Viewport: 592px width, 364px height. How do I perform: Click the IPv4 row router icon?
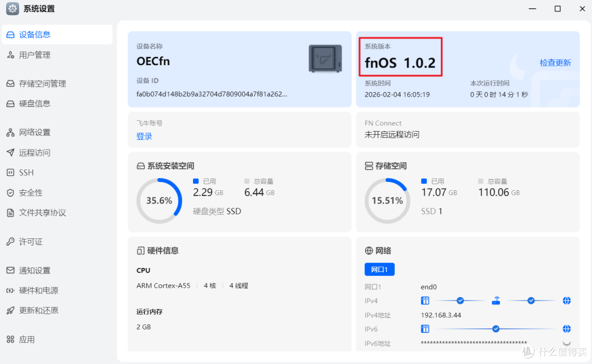(x=496, y=300)
